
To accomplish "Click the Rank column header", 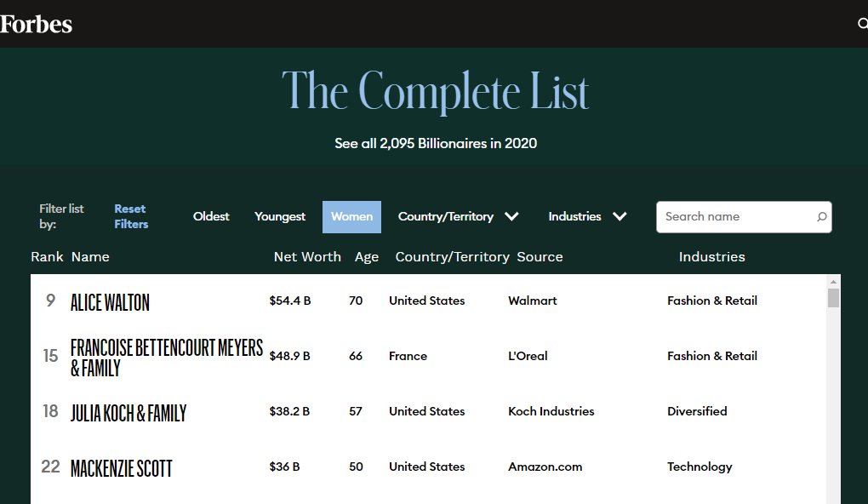I will click(47, 257).
